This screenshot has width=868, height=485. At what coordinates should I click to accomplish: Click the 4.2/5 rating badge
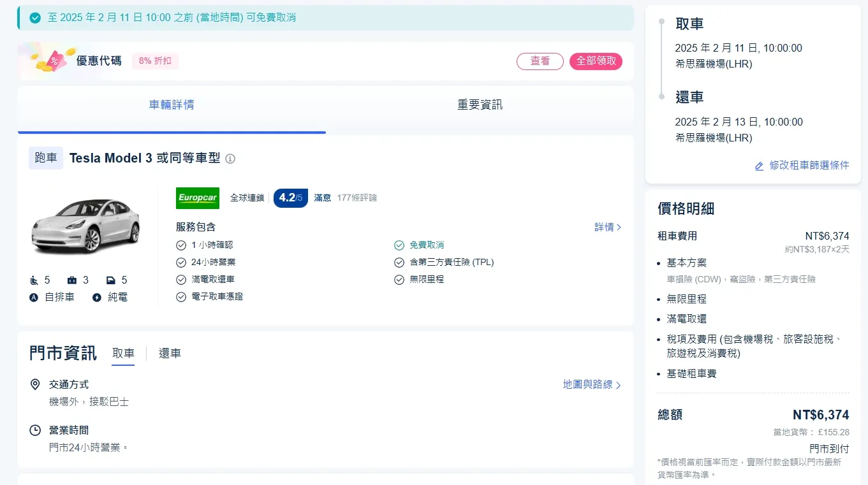(x=291, y=198)
